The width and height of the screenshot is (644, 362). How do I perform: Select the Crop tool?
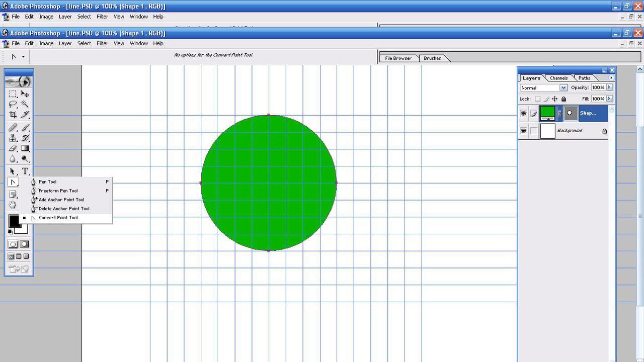tap(13, 115)
